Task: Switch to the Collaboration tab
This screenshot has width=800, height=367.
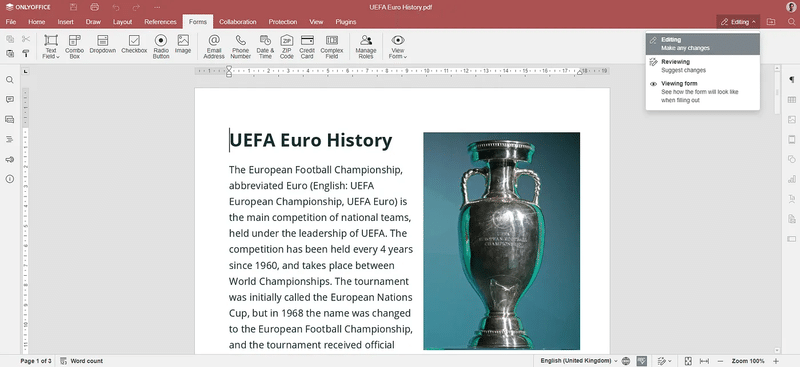Action: click(x=238, y=22)
